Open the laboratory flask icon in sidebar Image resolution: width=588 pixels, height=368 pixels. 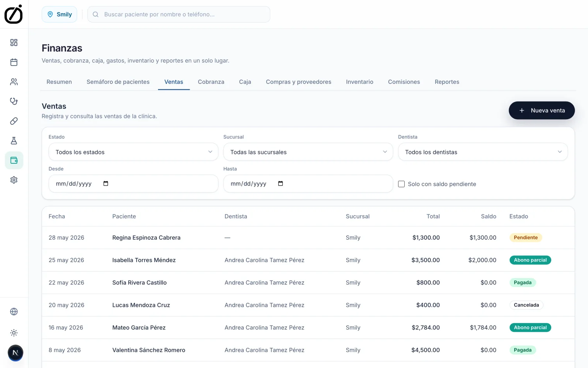click(x=14, y=141)
